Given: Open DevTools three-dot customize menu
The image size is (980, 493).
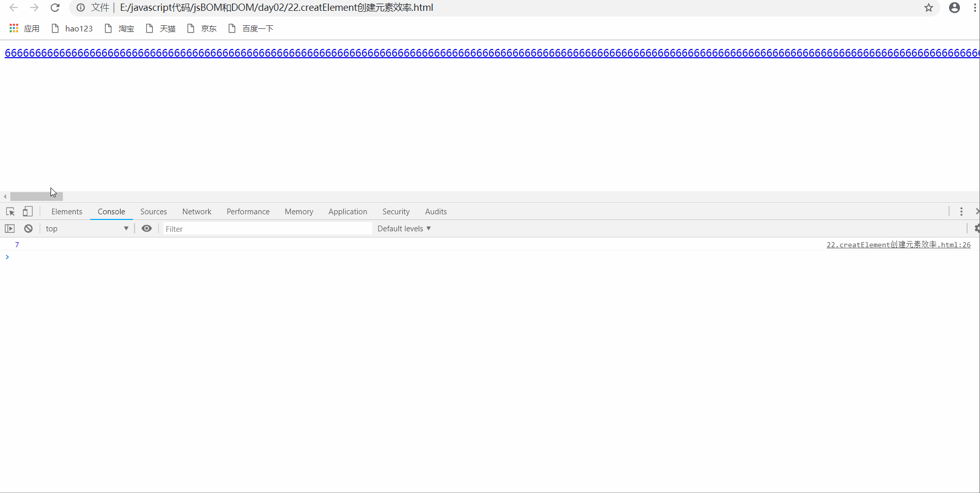Looking at the screenshot, I should coord(961,212).
